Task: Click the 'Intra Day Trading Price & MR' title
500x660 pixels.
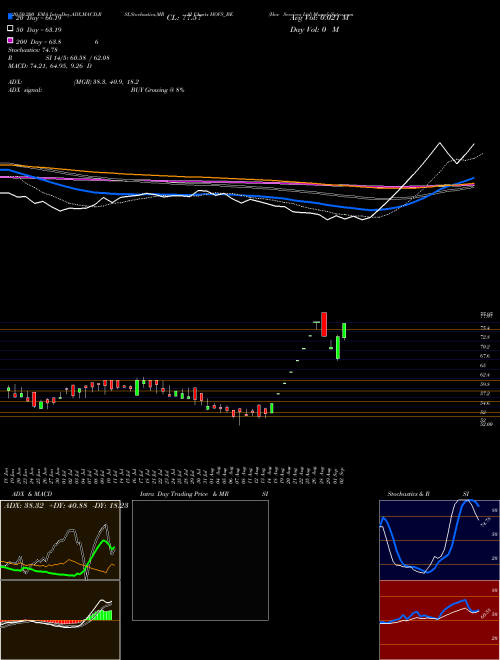Action: [184, 494]
